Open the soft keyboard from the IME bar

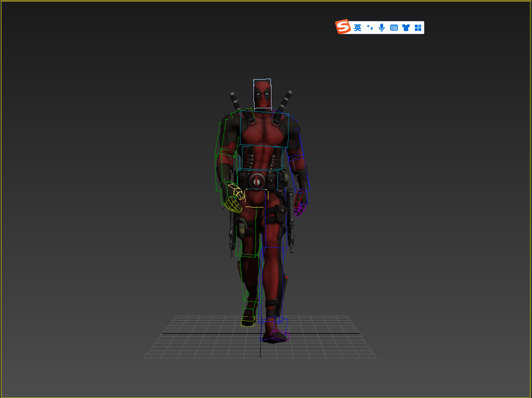click(394, 28)
